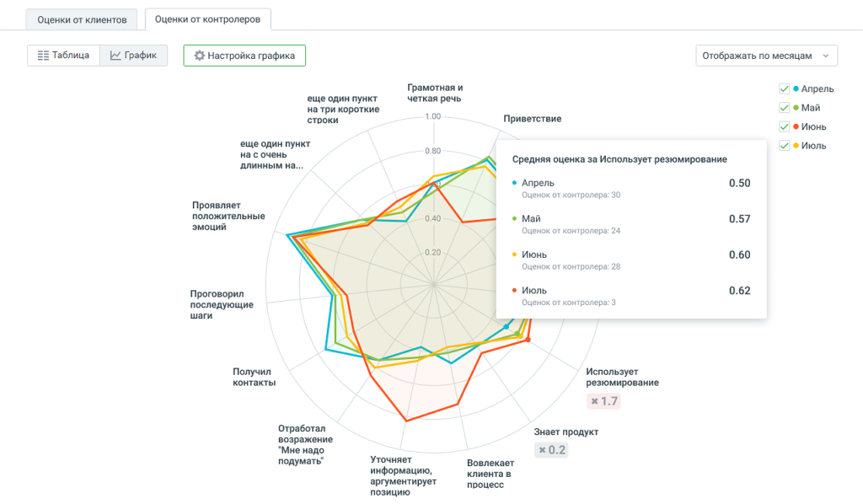Toggle the Июнь series checkbox
Viewport: 863px width, 504px height.
coord(784,127)
